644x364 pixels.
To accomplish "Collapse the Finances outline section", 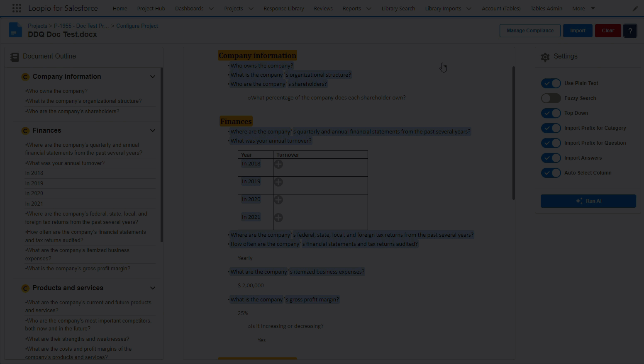I will tap(153, 131).
